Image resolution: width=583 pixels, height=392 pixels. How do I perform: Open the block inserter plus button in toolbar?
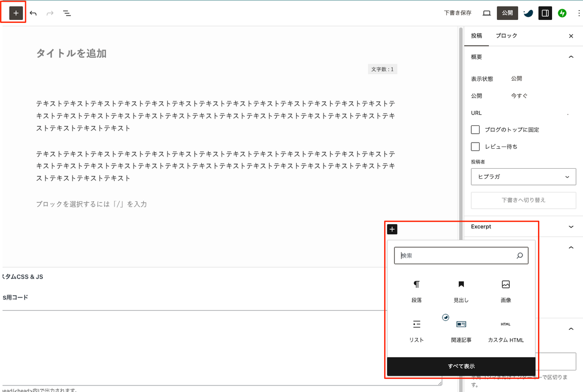16,13
